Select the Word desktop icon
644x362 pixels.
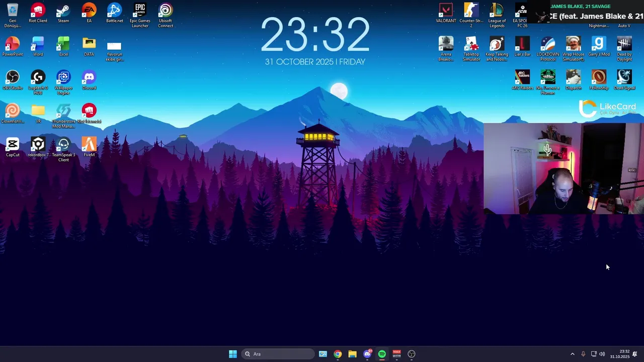38,47
